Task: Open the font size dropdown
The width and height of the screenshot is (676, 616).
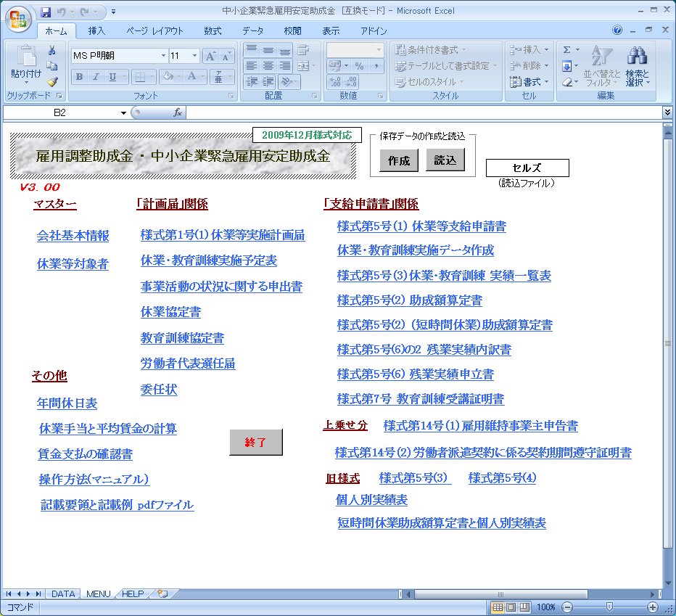Action: pos(194,56)
